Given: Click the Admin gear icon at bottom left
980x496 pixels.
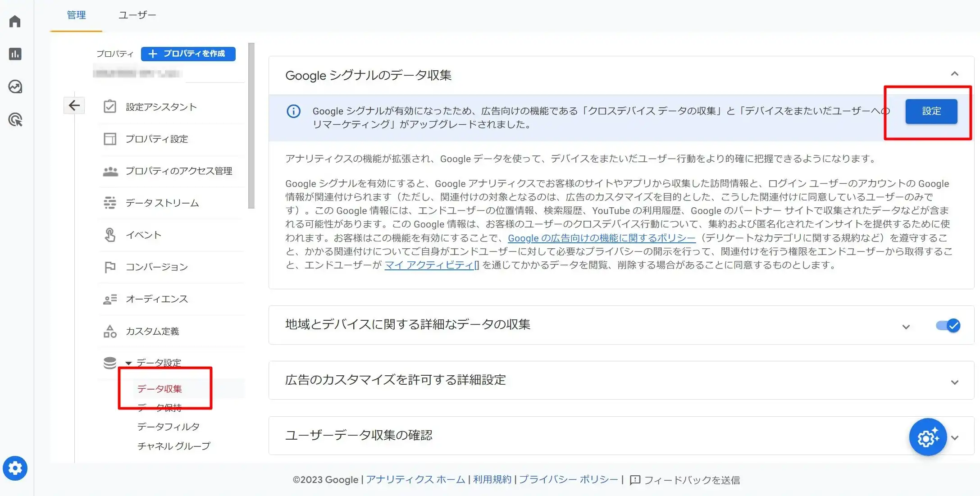Looking at the screenshot, I should [x=15, y=468].
